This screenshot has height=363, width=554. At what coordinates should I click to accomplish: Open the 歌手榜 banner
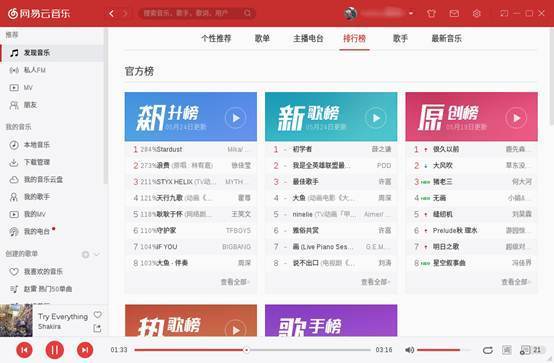click(331, 320)
